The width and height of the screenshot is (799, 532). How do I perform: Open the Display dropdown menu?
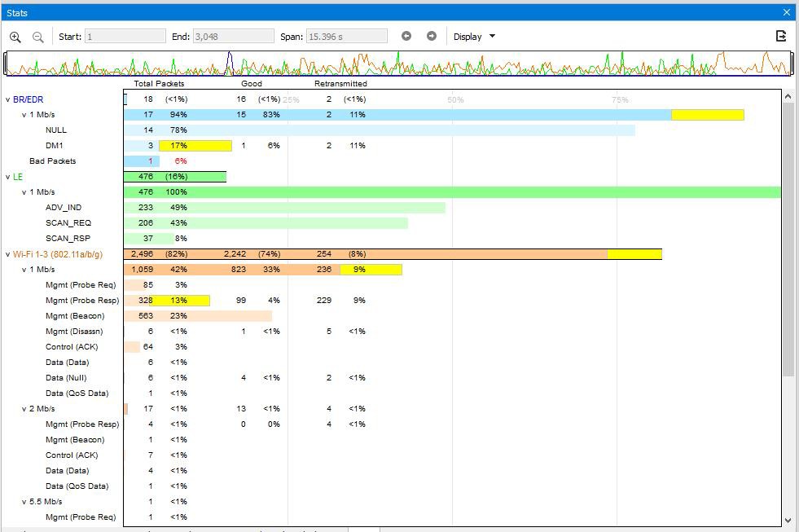pos(474,37)
